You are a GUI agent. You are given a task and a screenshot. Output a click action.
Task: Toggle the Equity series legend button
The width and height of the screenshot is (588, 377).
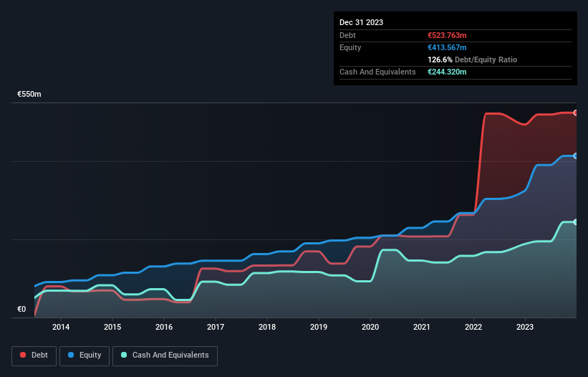pyautogui.click(x=85, y=355)
